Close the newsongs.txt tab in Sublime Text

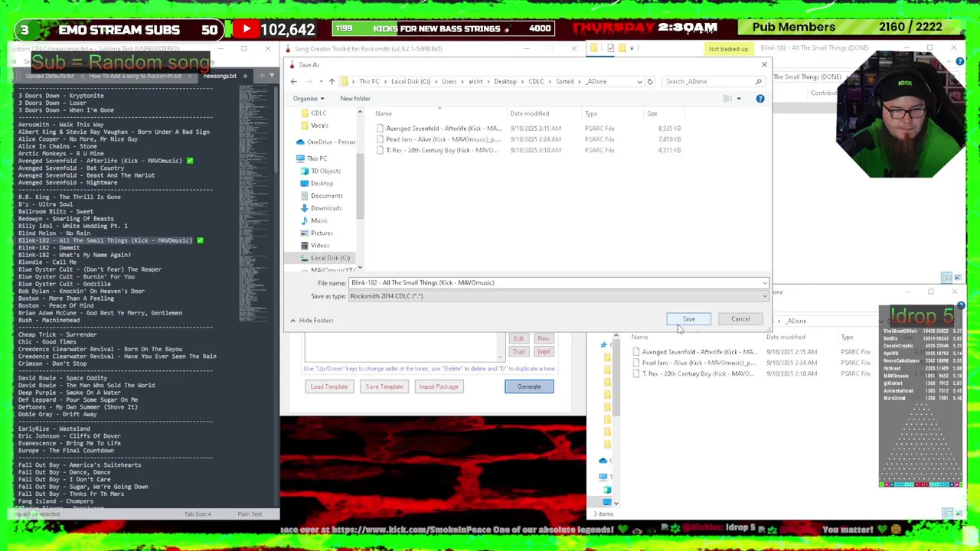click(245, 76)
